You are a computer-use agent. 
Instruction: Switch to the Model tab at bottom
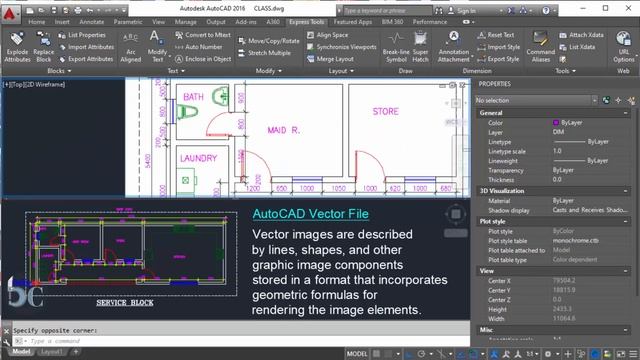click(21, 351)
